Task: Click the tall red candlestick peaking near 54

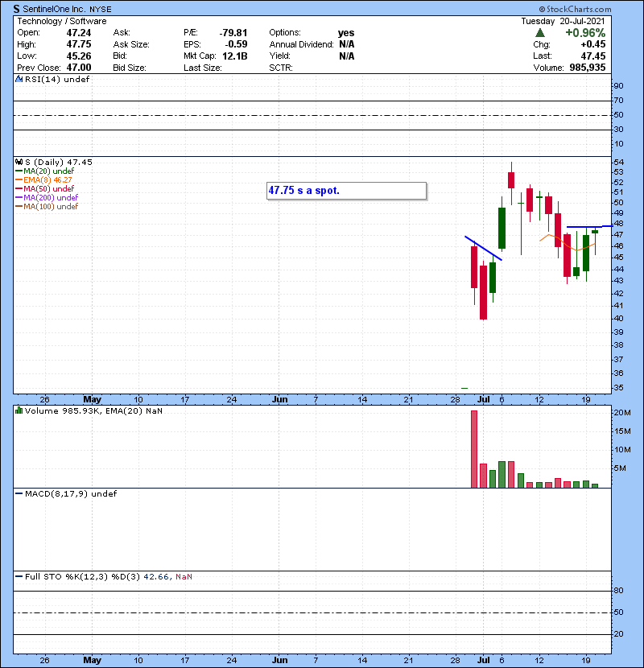Action: pyautogui.click(x=510, y=179)
